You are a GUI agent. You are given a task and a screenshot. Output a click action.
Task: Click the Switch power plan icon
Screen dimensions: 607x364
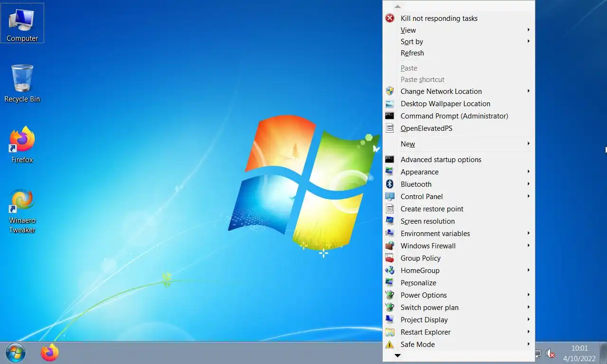coord(390,307)
